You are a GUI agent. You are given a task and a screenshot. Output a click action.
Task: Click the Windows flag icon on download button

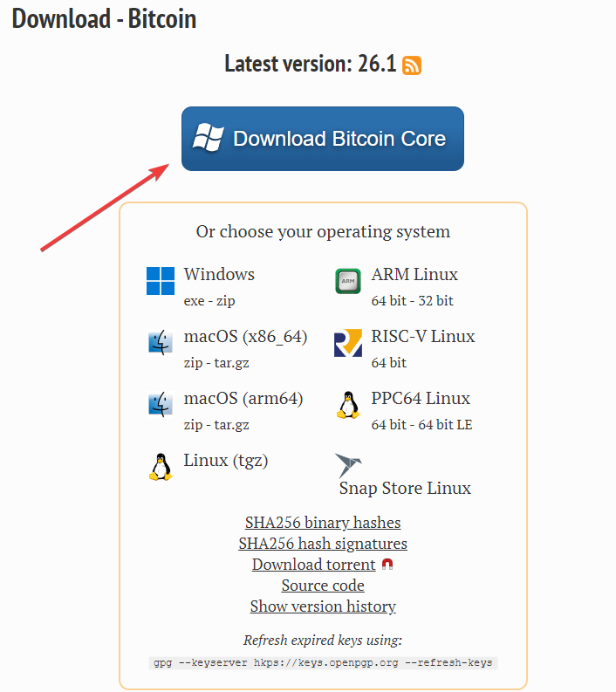pos(209,137)
